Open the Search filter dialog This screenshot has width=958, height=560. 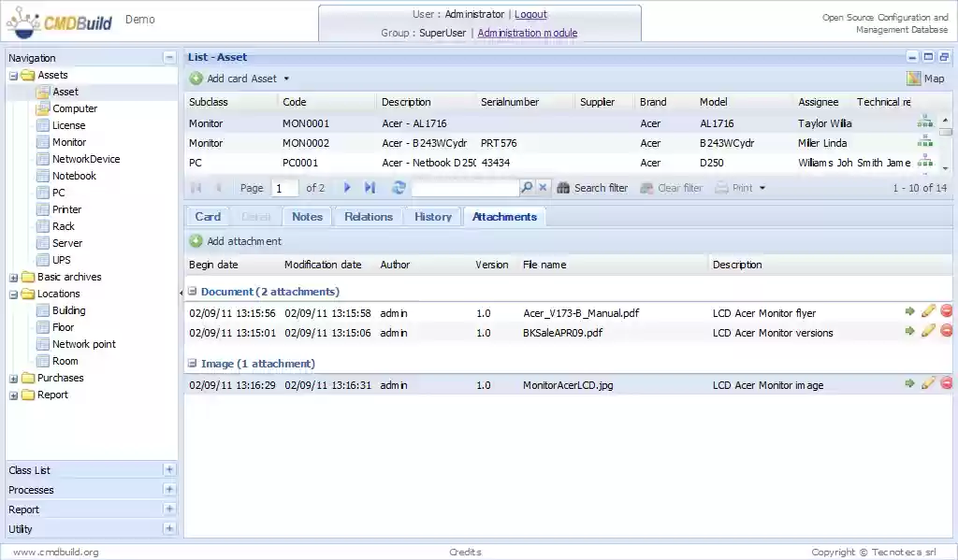click(x=592, y=188)
